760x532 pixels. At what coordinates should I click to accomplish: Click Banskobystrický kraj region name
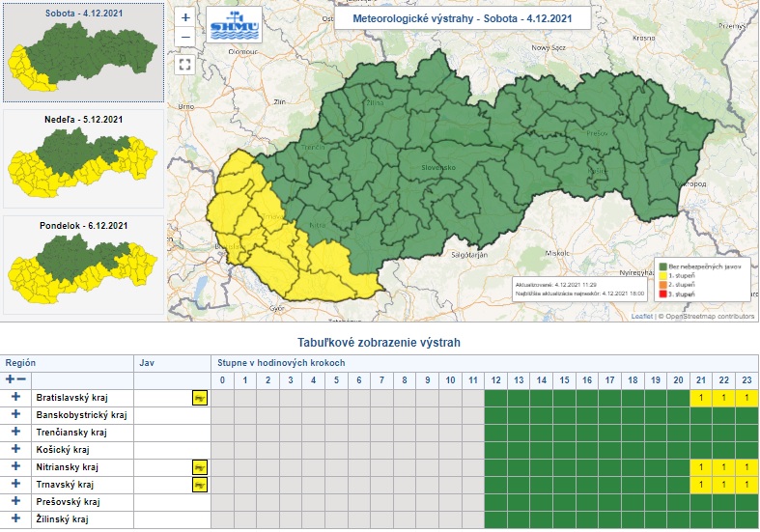click(x=81, y=415)
